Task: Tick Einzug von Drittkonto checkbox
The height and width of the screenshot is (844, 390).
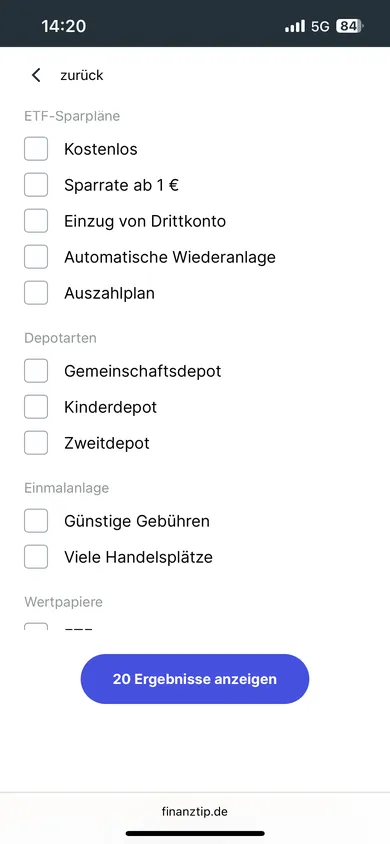Action: coord(36,221)
